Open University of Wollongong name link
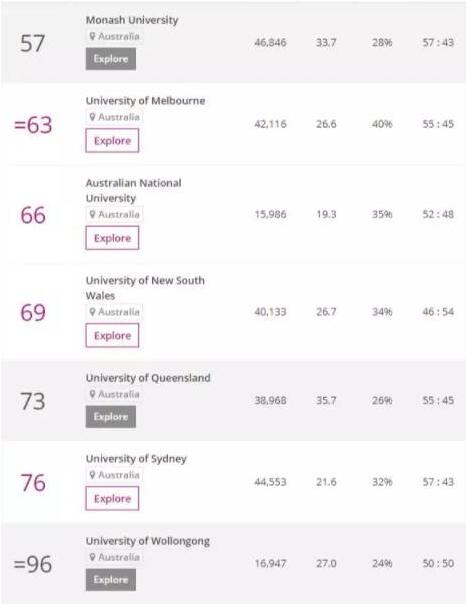 (x=148, y=541)
